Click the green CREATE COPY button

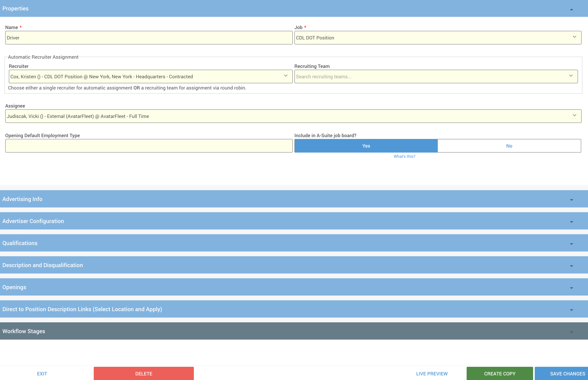(500, 374)
